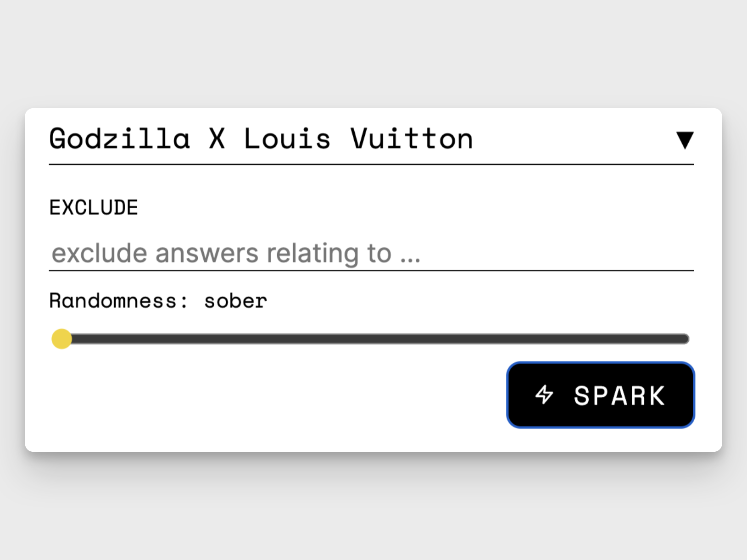The height and width of the screenshot is (560, 747).
Task: Click the lightning bolt icon on SPARK
Action: point(544,395)
